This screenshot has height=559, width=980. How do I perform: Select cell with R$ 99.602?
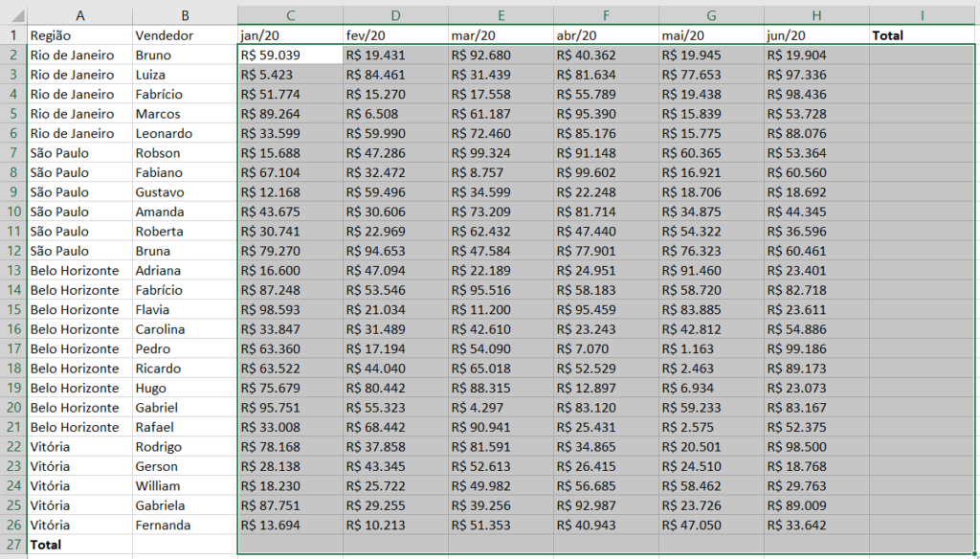click(606, 172)
